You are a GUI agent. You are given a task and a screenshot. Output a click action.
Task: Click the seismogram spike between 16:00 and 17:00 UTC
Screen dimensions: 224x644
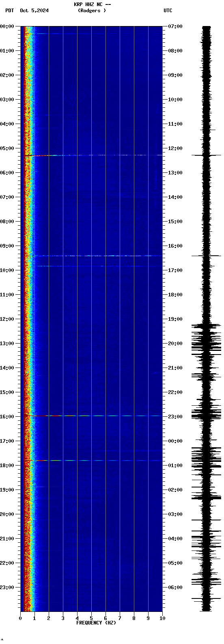(x=207, y=256)
